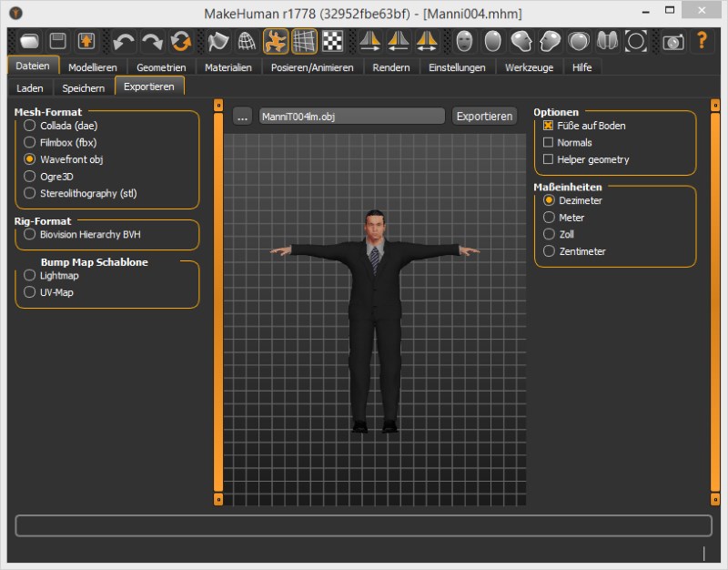Switch to front face view icon
This screenshot has height=570, width=728.
464,41
